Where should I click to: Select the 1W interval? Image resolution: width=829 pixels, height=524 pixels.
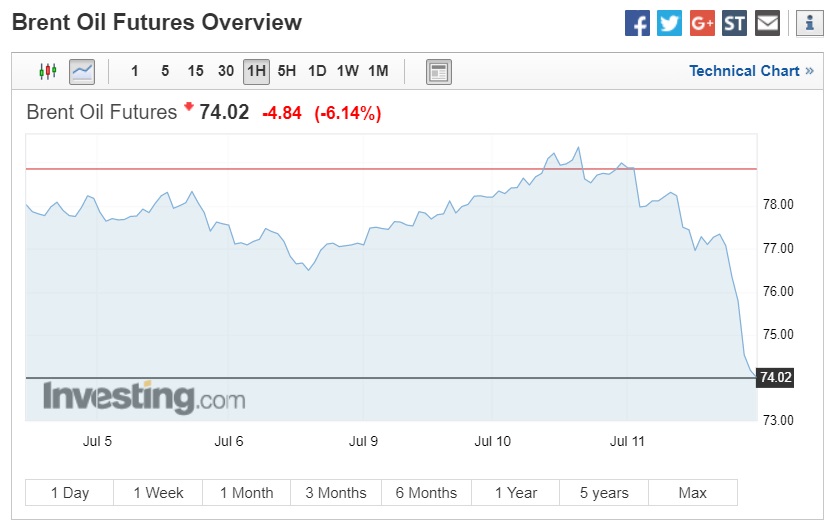347,71
